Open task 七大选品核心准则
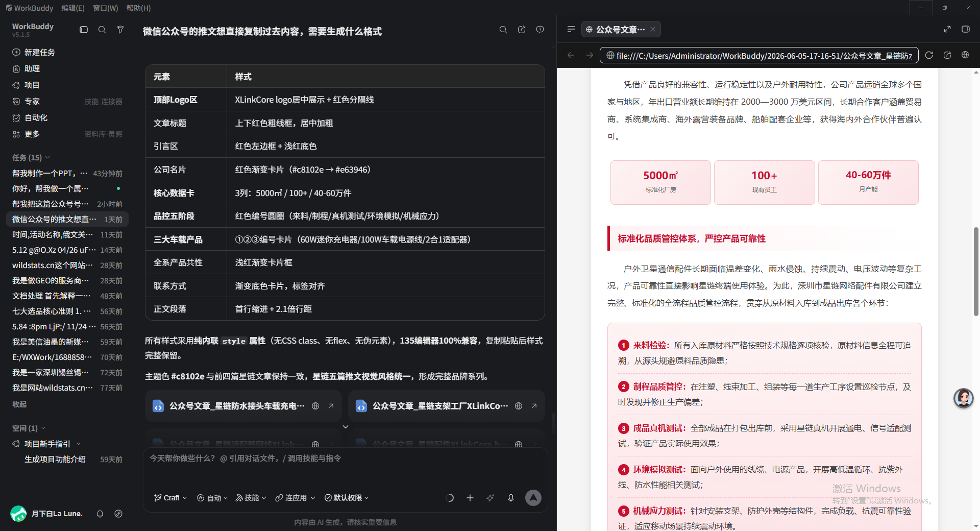The width and height of the screenshot is (980, 531). coord(67,311)
